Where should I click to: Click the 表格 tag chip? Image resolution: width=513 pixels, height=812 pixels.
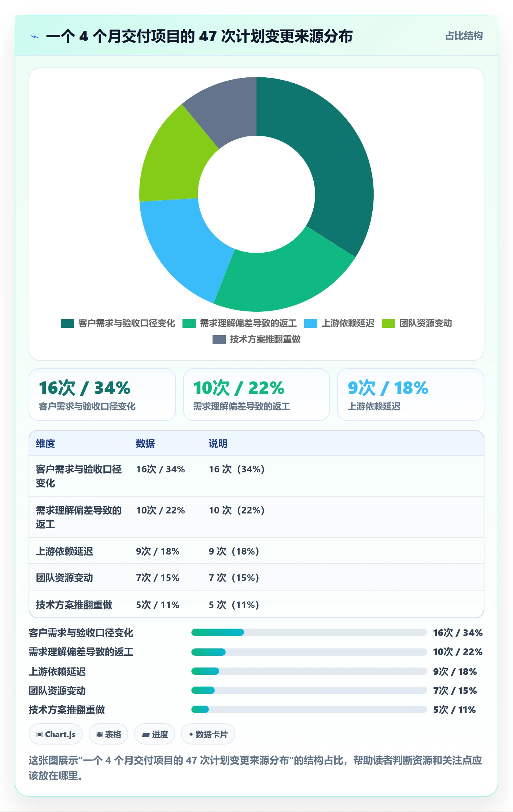pos(108,734)
